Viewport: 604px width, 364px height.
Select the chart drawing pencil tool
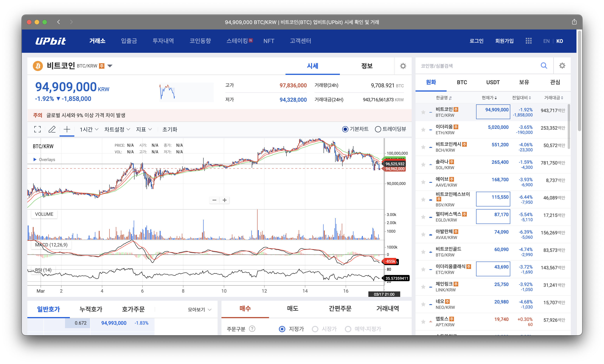click(52, 129)
